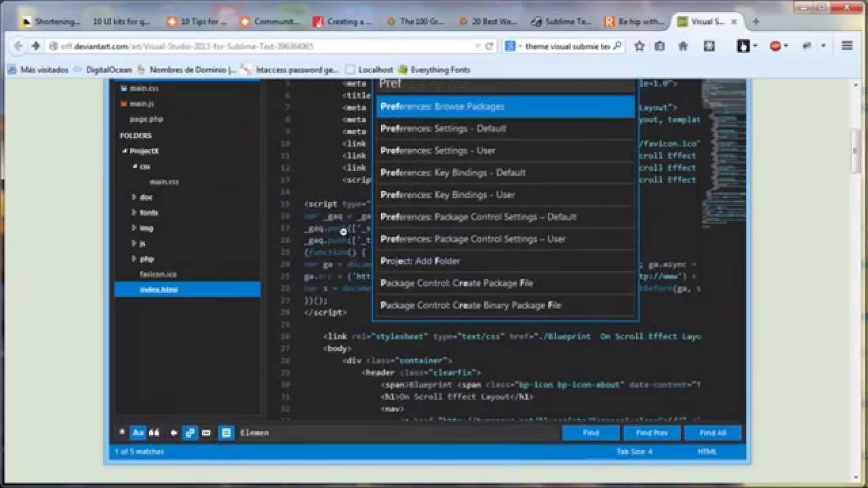Choose Package Control Settings – User
This screenshot has width=868, height=488.
(x=505, y=239)
